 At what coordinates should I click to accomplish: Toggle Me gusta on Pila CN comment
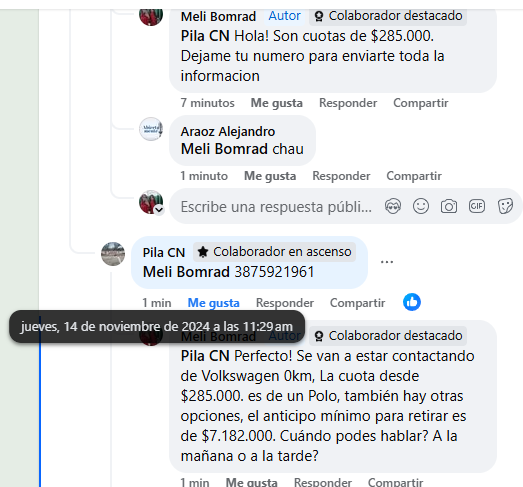click(x=213, y=303)
